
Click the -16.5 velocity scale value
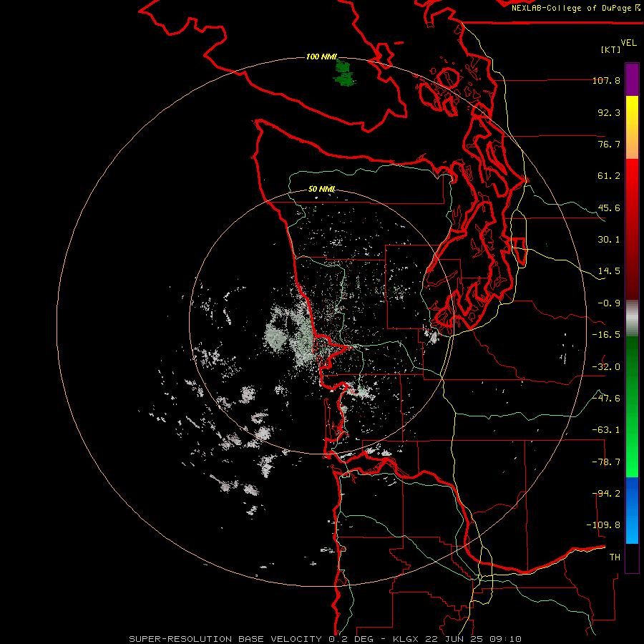[606, 335]
